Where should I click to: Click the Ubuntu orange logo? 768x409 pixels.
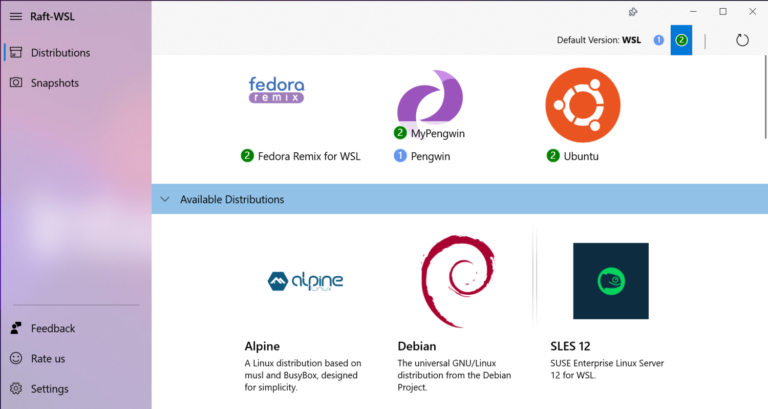(x=577, y=104)
